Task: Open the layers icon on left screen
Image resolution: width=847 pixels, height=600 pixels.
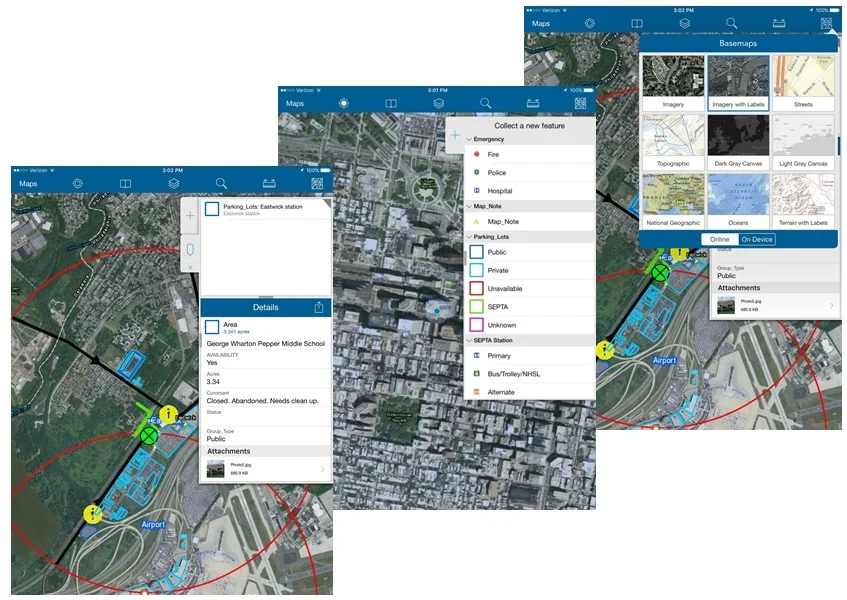Action: click(x=173, y=184)
